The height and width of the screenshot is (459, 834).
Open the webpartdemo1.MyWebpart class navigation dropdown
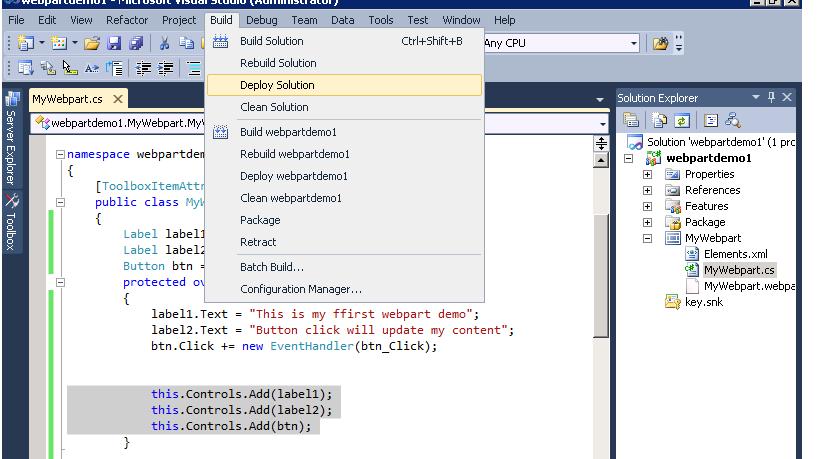[119, 123]
